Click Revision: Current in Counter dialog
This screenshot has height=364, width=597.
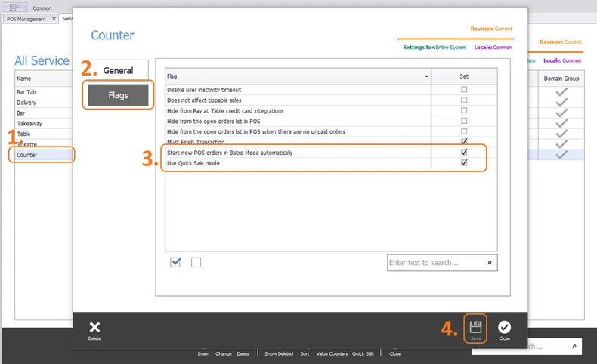491,29
